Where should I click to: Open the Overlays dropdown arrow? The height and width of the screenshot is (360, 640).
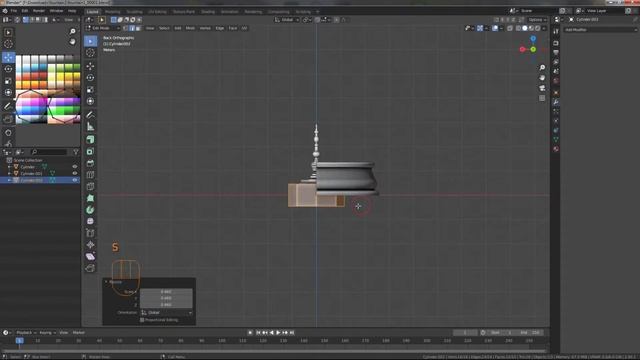(501, 28)
